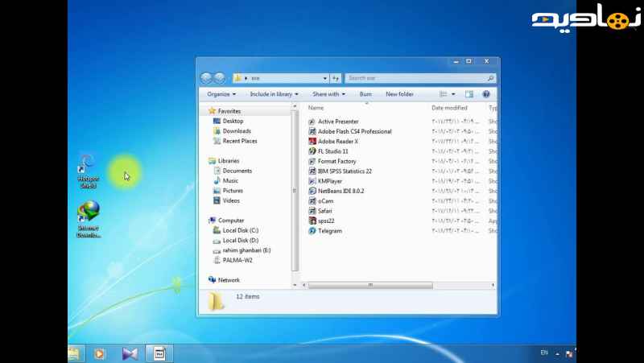Click the FL Studio 11 icon
This screenshot has width=644, height=363.
312,151
